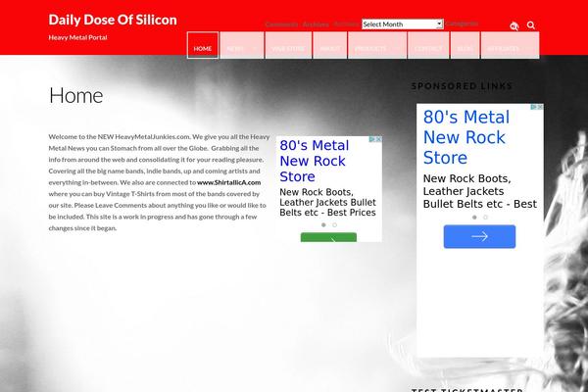The width and height of the screenshot is (588, 392).
Task: Open the ABOUT menu item
Action: pos(330,45)
